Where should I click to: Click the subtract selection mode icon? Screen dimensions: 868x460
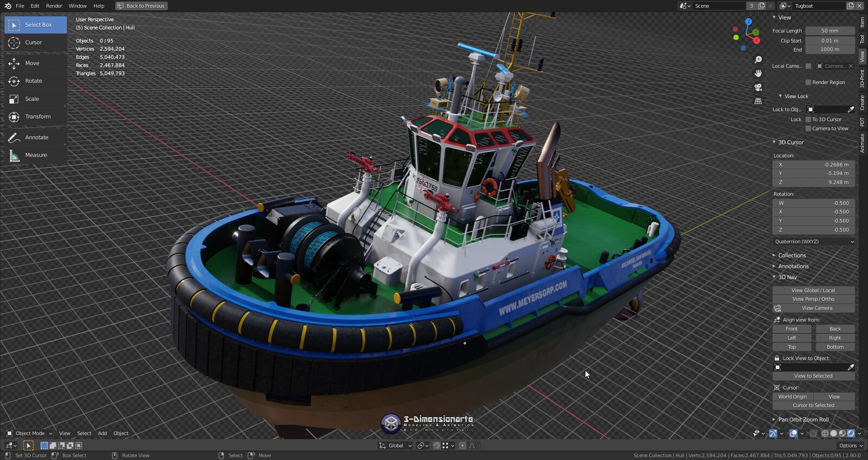coord(61,445)
